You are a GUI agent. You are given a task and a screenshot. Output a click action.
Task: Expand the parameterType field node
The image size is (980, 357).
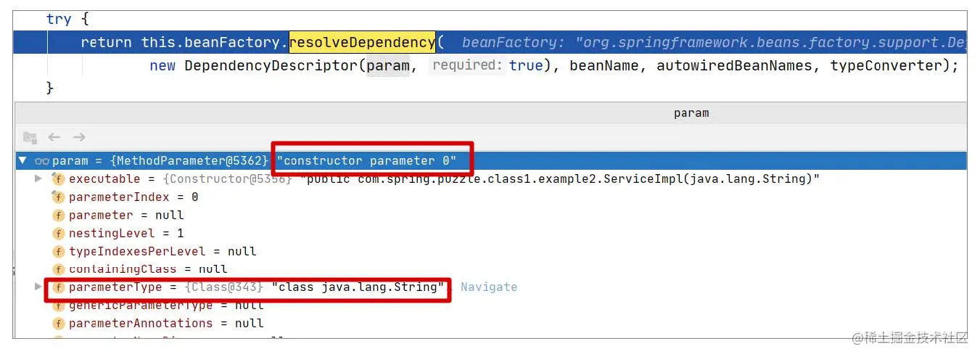tap(38, 287)
